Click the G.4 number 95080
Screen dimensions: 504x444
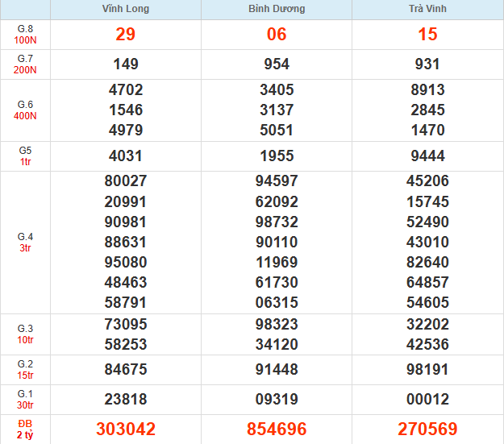point(126,263)
